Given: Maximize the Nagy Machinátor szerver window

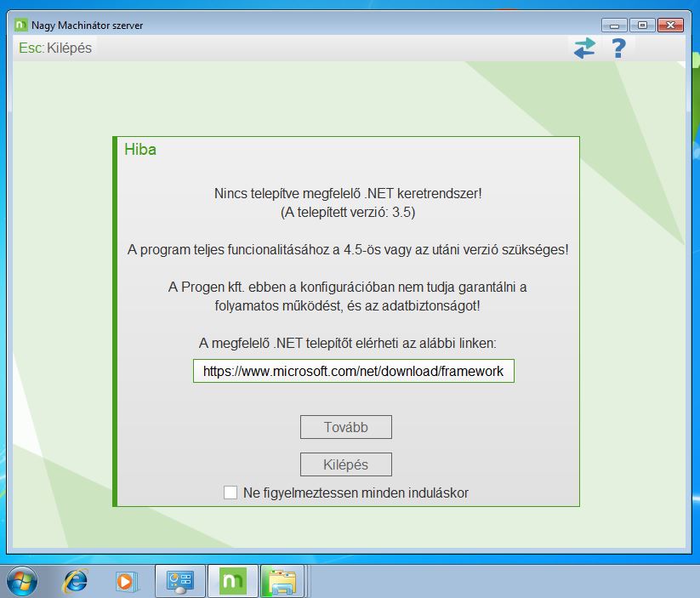Looking at the screenshot, I should [x=642, y=25].
